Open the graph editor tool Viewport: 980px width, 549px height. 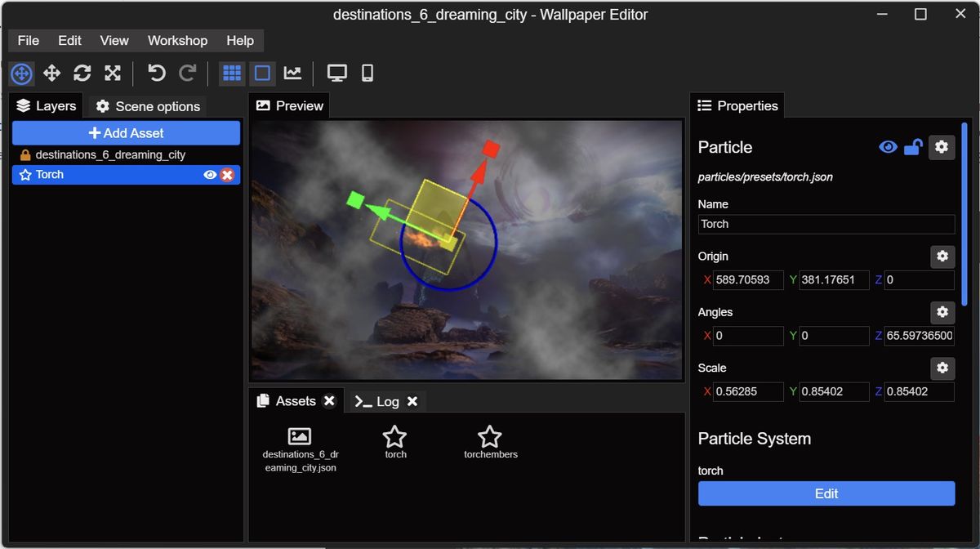click(x=292, y=73)
